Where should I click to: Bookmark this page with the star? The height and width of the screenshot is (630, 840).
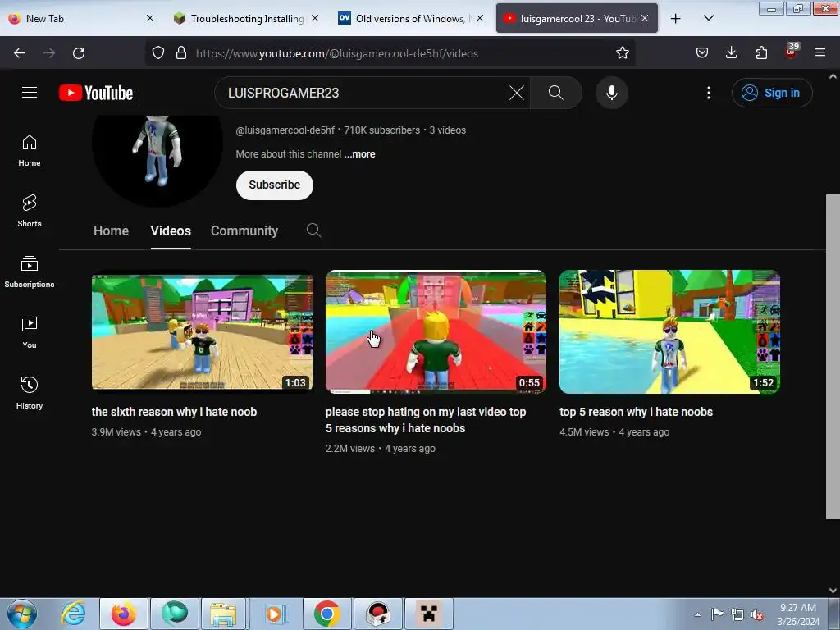point(622,53)
